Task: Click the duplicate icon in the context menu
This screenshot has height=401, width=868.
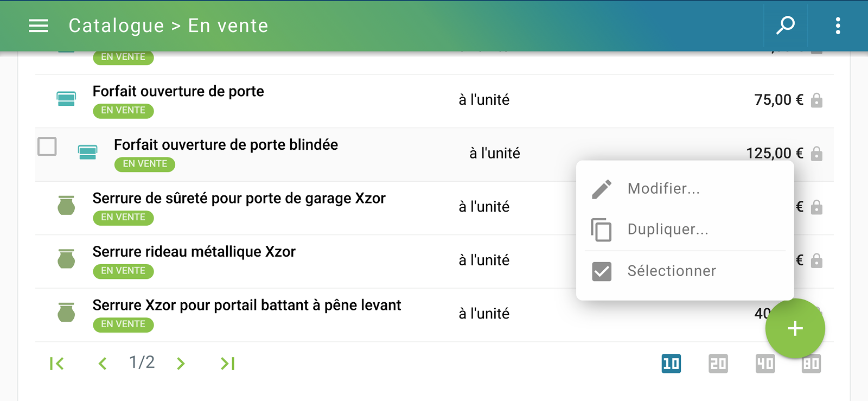Action: click(x=600, y=230)
